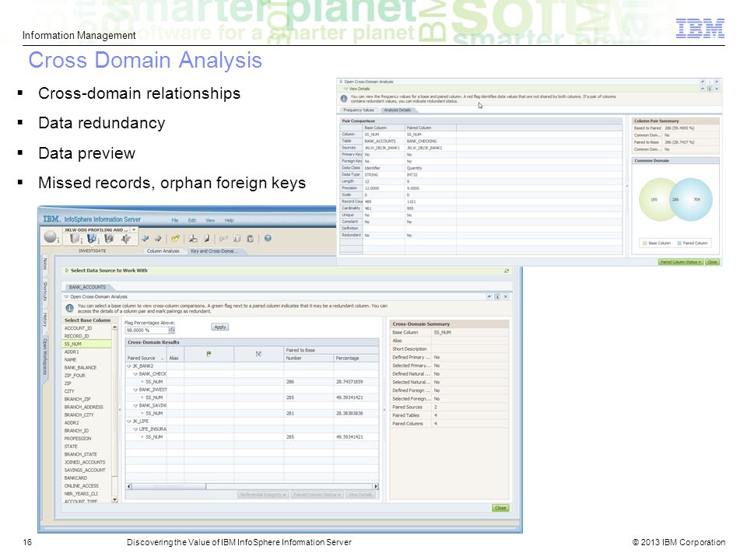Click the maximize icon in View Details header
747x560 pixels.
[702, 89]
